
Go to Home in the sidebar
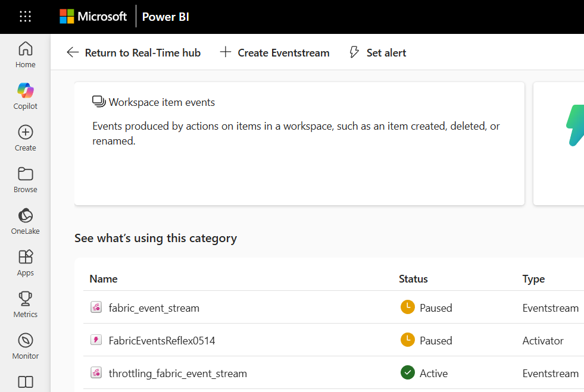point(25,54)
